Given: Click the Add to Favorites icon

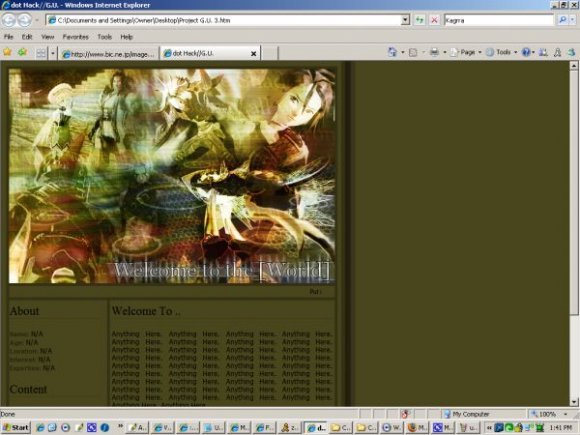Looking at the screenshot, I should click(23, 52).
